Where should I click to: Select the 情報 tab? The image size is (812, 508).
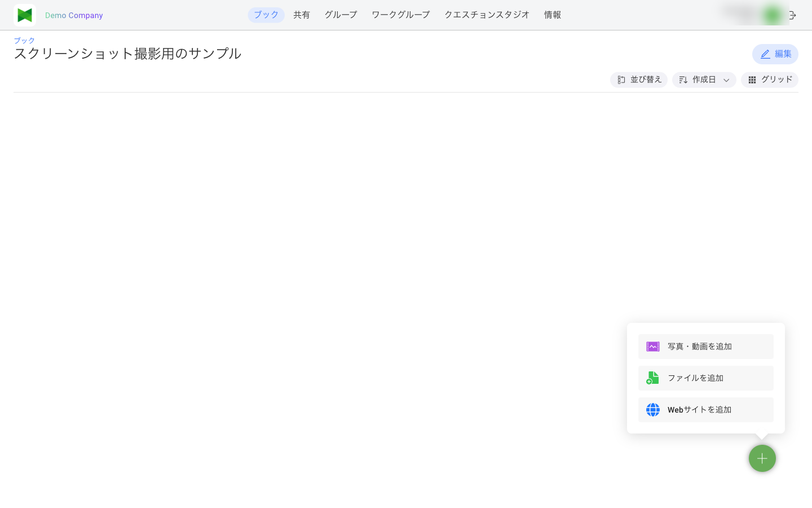coord(553,15)
